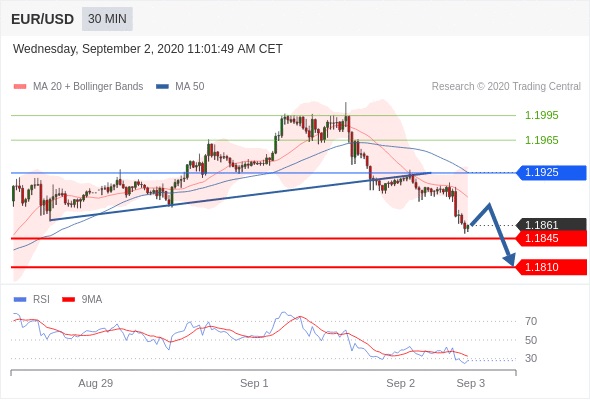Viewport: 590px width, 400px height.
Task: Toggle the MA 20 + Bollinger Bands legend
Action: [x=88, y=87]
